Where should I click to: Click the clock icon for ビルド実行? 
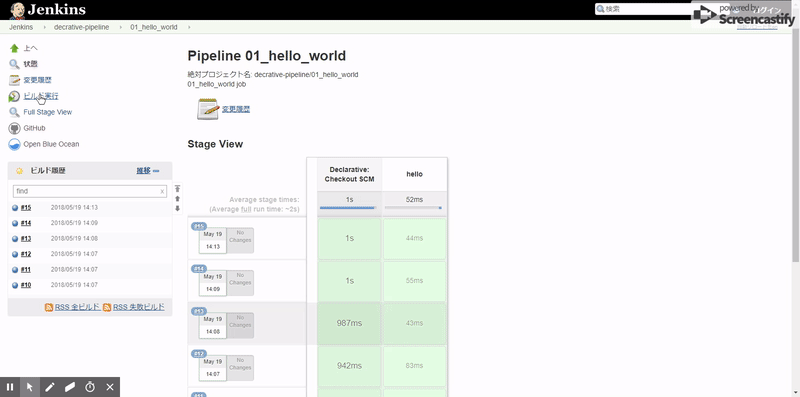click(x=14, y=96)
